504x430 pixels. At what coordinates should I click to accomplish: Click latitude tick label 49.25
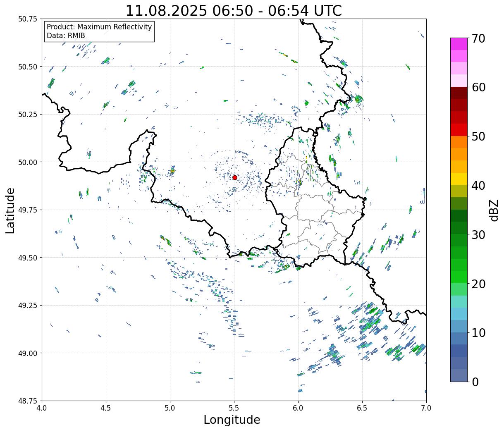[x=28, y=306]
